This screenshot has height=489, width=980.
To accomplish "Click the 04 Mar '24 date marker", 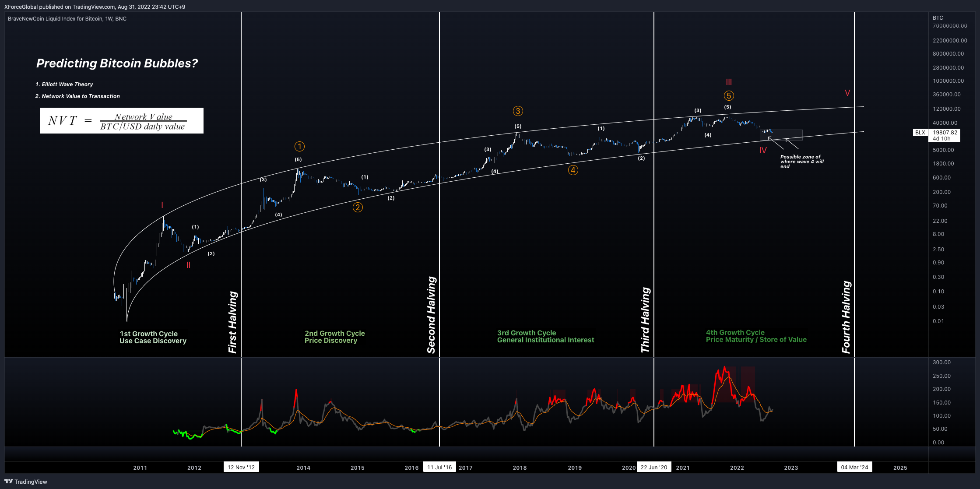I will 854,467.
